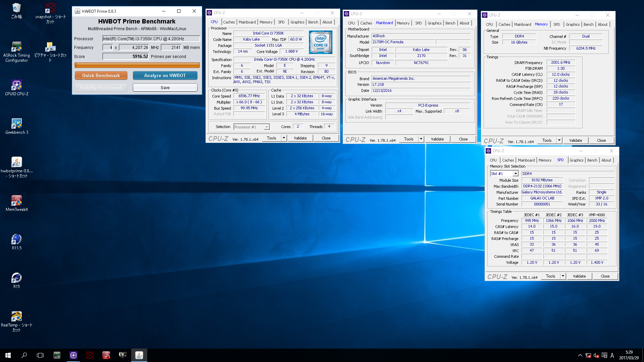Launch ASRock Timing Configurator desktop icon
This screenshot has width=644, height=362.
(16, 52)
